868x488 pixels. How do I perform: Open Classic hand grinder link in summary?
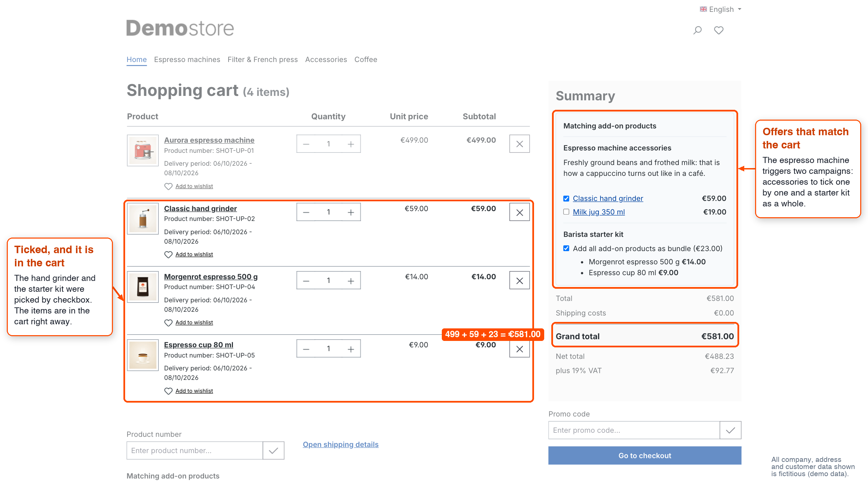click(x=608, y=198)
